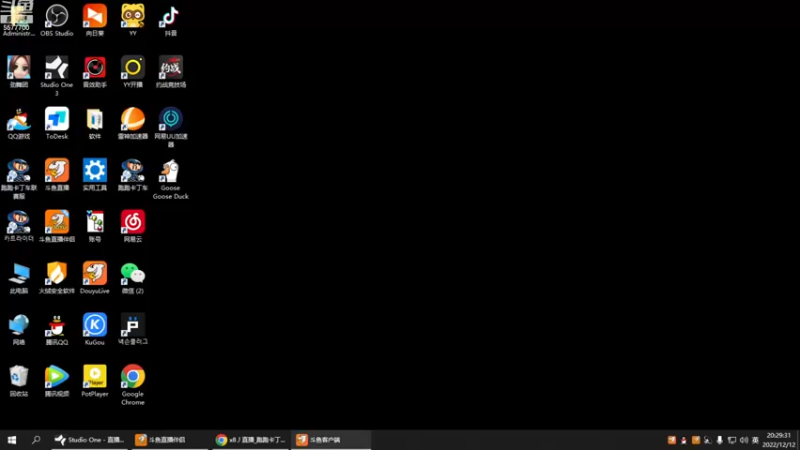Viewport: 800px width, 450px height.
Task: Launch the 火绒安全软件 security shortcut
Action: [x=57, y=278]
